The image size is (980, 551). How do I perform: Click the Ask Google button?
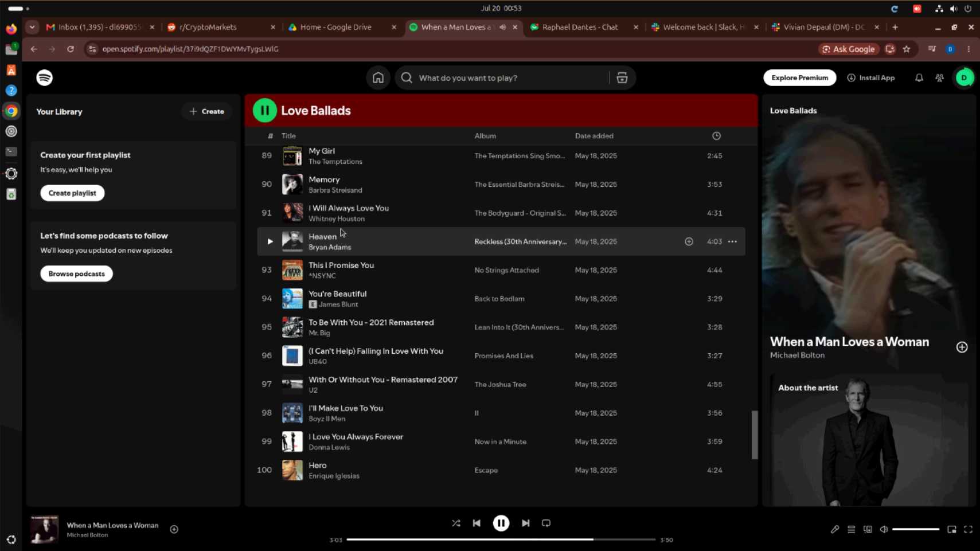tap(848, 49)
